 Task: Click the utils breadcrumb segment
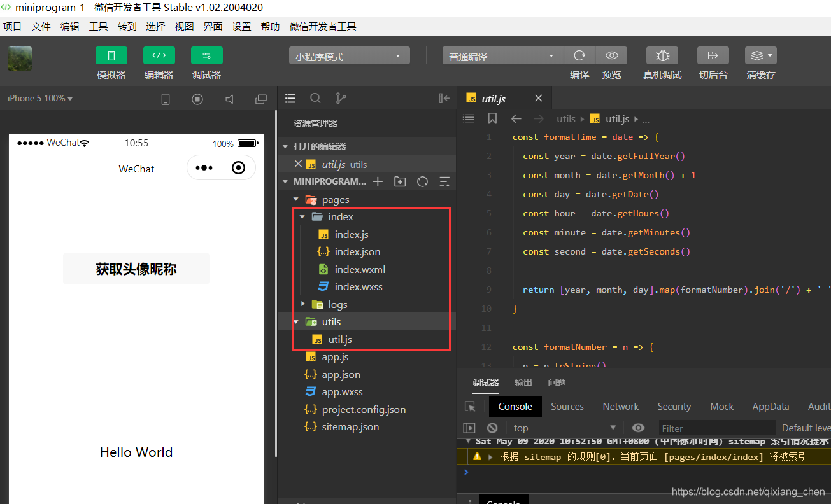pyautogui.click(x=565, y=118)
